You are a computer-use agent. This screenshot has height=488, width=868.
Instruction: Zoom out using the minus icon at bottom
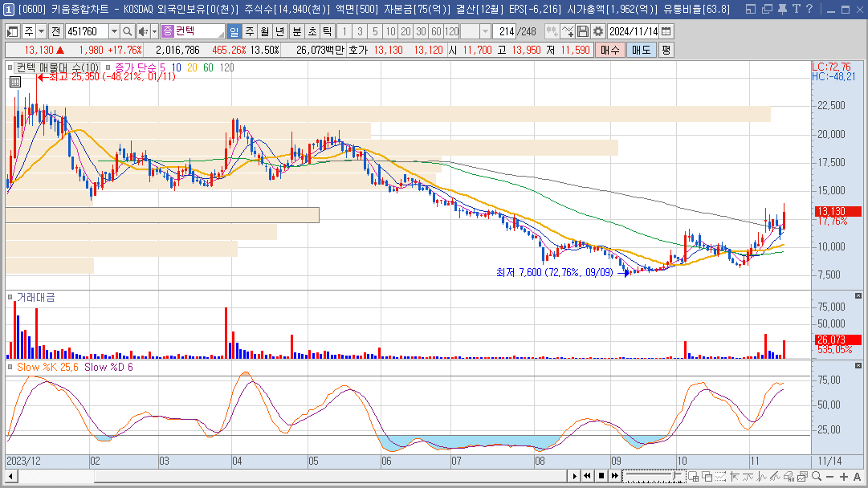click(x=829, y=477)
